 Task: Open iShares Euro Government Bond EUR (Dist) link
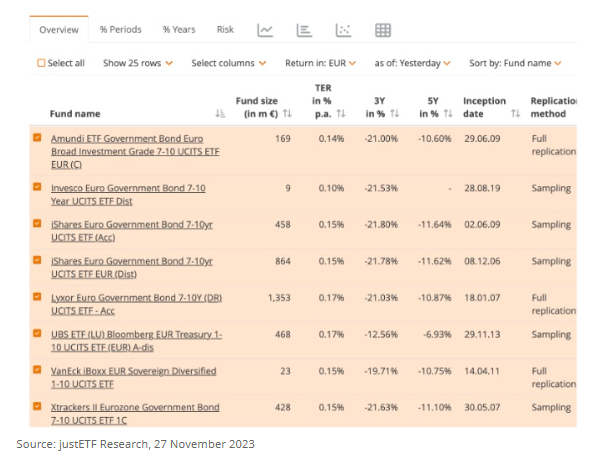pos(132,268)
